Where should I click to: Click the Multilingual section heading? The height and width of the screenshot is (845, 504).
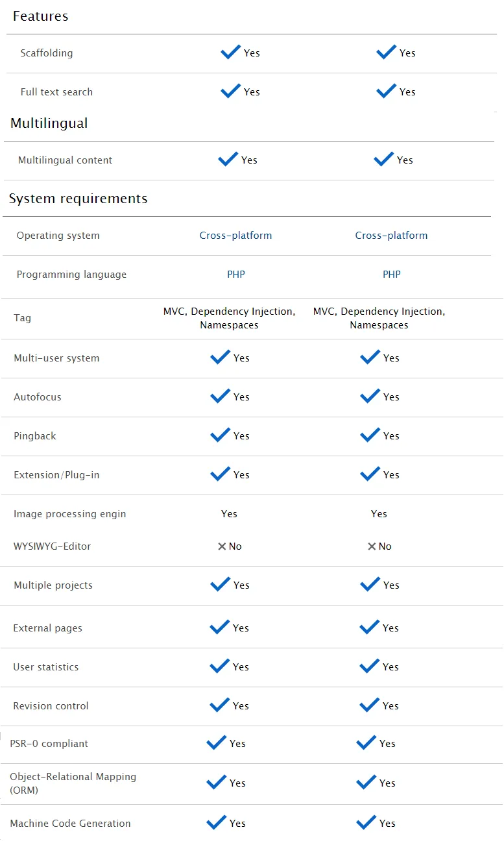[x=49, y=123]
